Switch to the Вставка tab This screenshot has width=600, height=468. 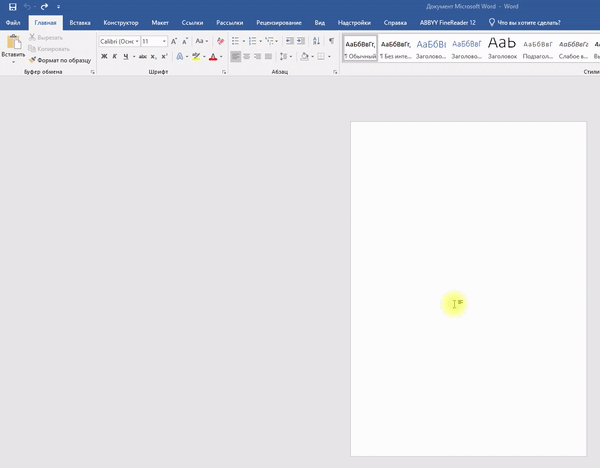tap(80, 23)
